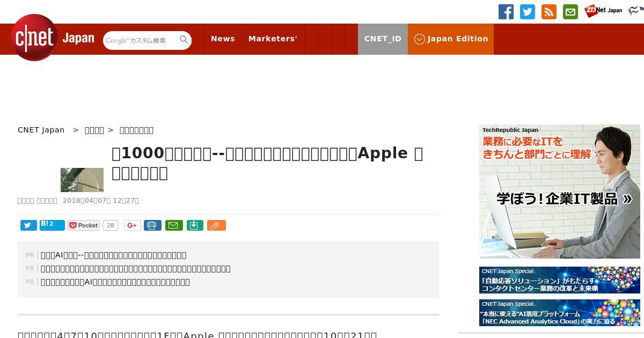Screen dimensions: 644x338
Task: Open the green newsletter mail icon
Action: click(x=570, y=12)
